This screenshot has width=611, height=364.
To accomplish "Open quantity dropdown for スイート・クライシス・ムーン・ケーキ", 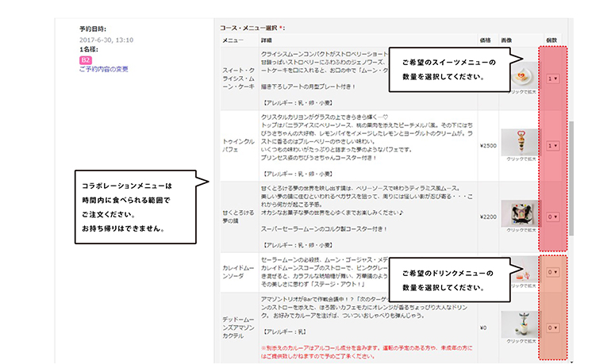I will (x=552, y=79).
